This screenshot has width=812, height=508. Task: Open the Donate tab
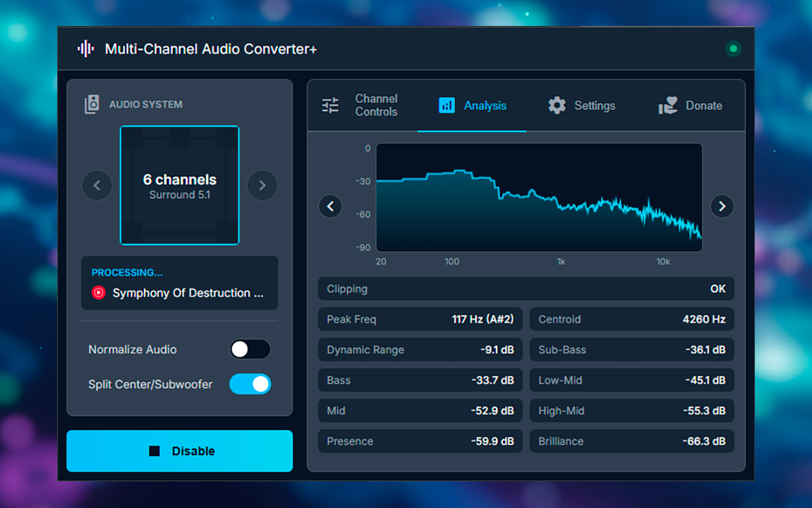point(690,105)
